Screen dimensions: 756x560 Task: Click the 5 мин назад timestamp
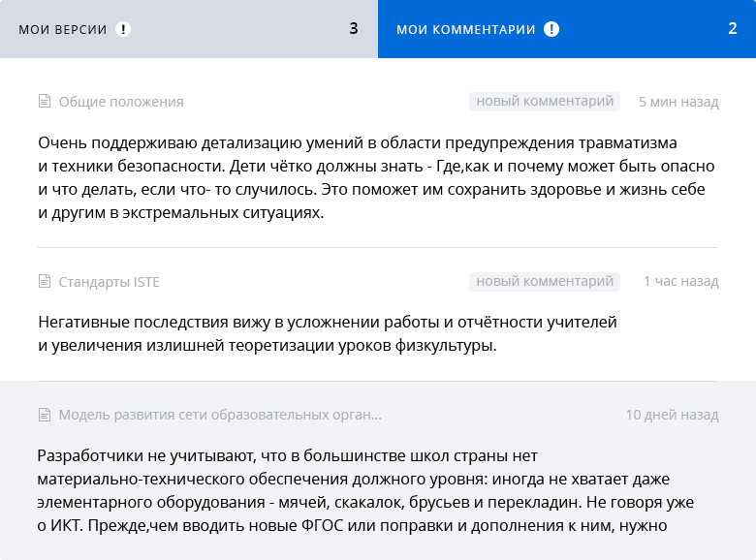678,102
